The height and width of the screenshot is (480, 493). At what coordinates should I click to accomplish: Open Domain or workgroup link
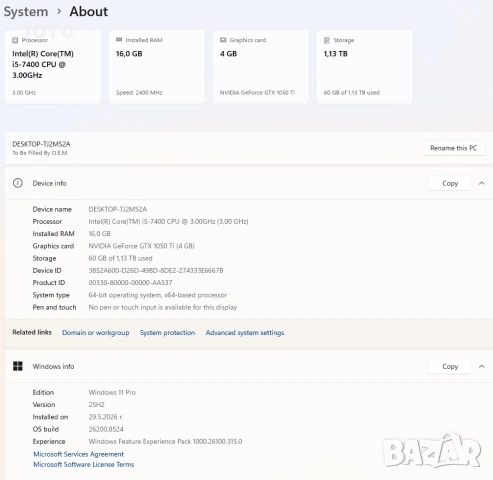click(96, 333)
